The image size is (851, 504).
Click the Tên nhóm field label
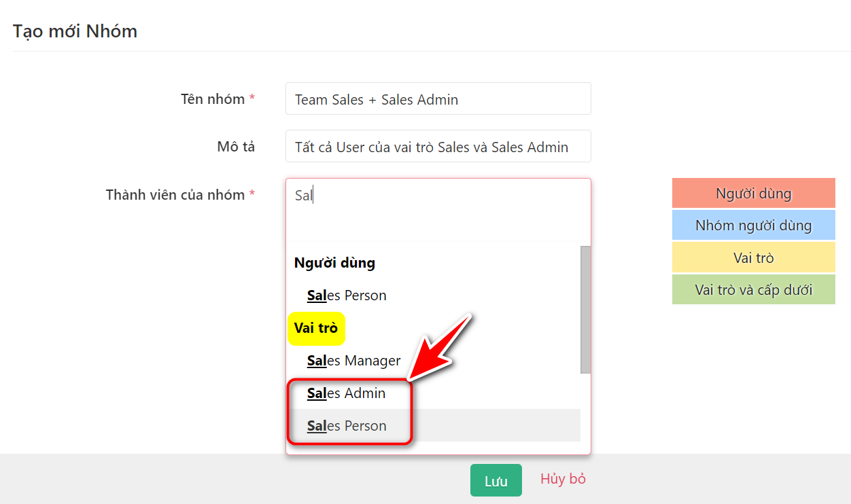213,99
